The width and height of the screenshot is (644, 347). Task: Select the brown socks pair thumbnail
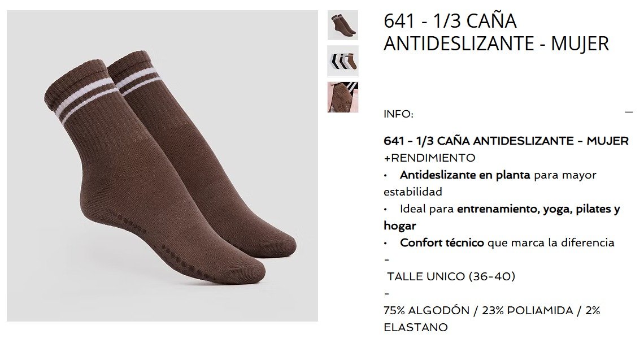tap(342, 25)
